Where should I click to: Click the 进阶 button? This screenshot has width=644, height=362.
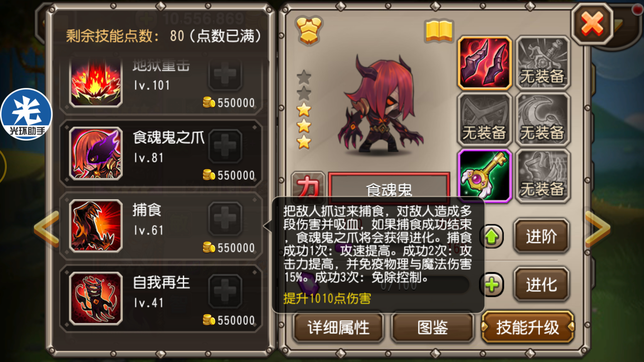tap(541, 236)
